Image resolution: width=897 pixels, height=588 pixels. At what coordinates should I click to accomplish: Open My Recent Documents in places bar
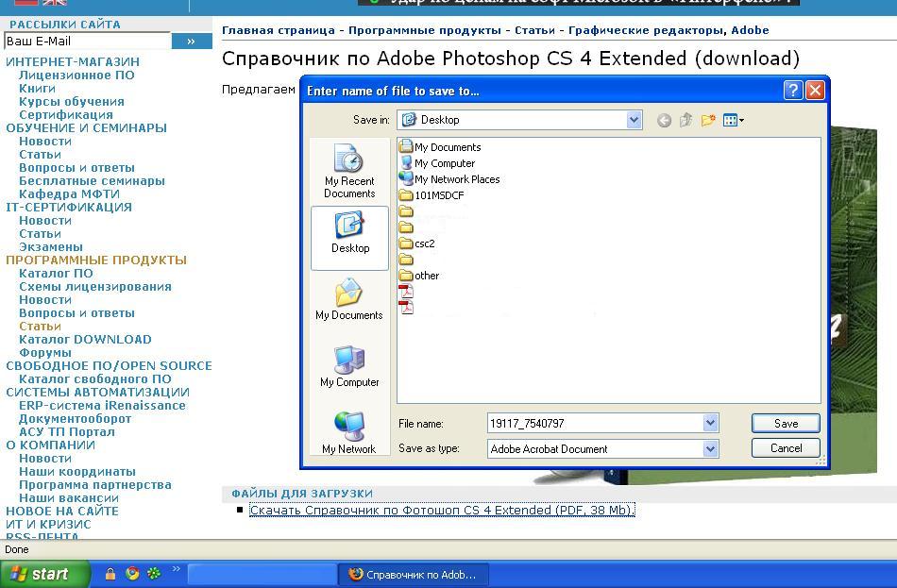coord(349,171)
